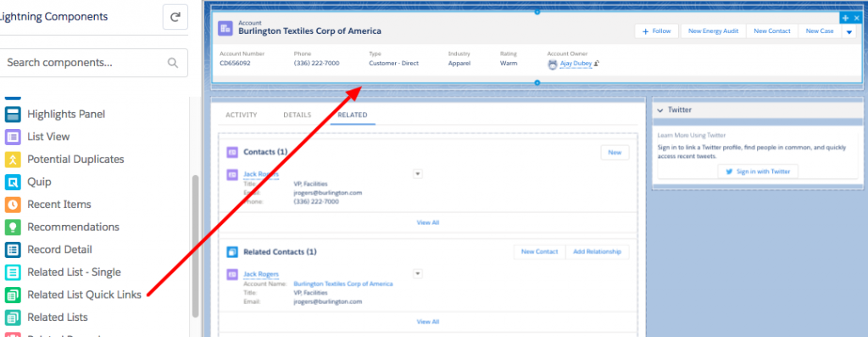
Task: Click the delete component X icon
Action: [857, 19]
